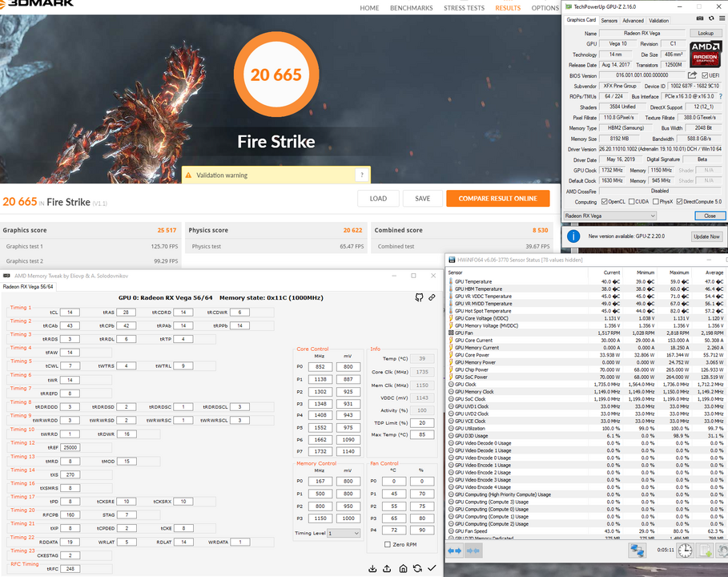Click tCL timing input field
Viewport: 728px width, 577px height.
[70, 313]
